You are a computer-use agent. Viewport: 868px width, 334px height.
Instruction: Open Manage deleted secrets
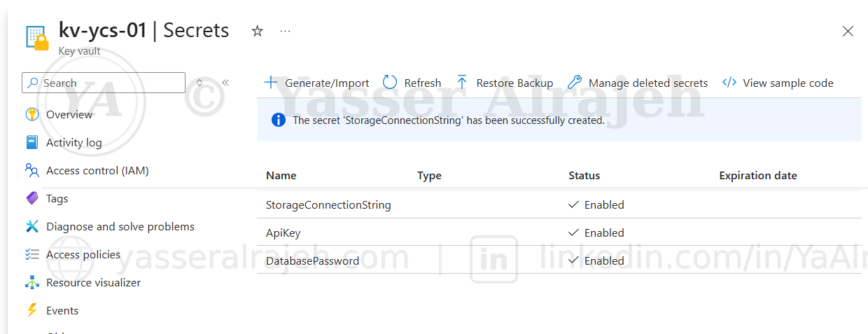tap(648, 83)
